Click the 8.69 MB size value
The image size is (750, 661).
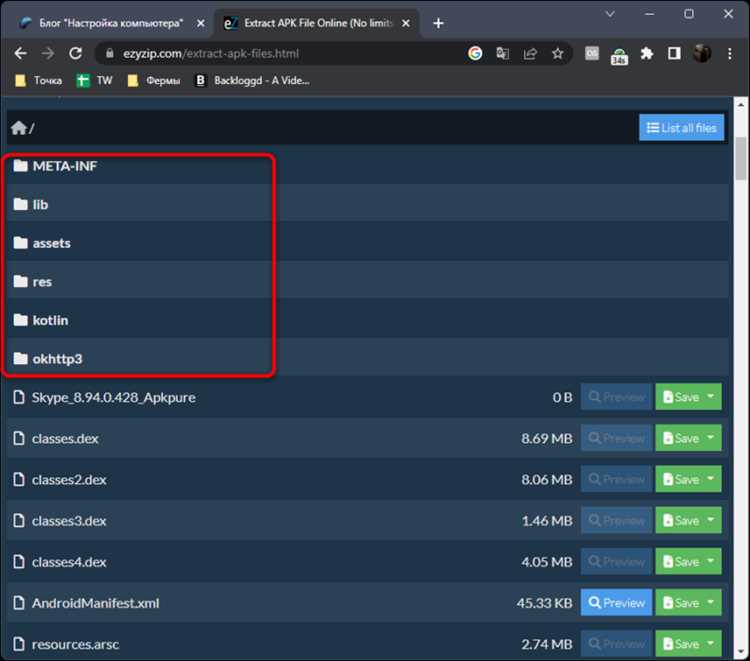(547, 439)
